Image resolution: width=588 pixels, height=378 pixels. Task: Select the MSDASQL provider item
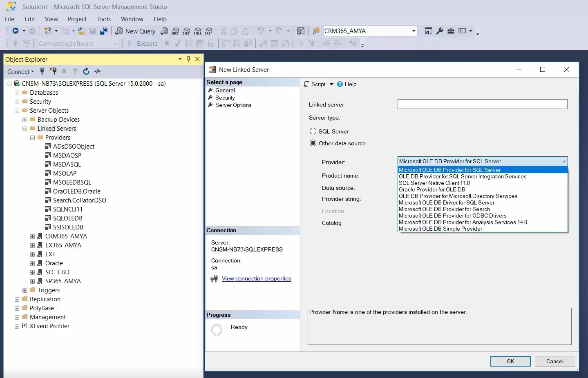point(67,165)
